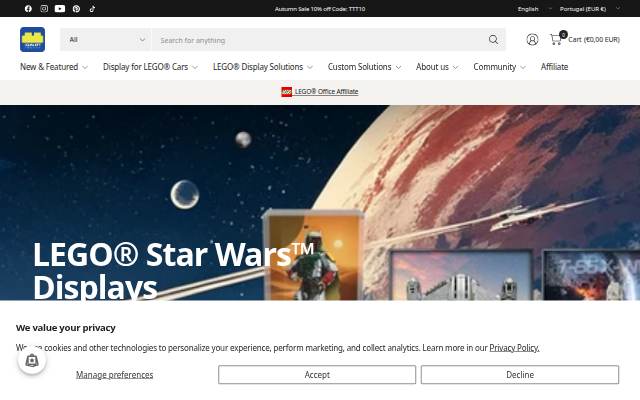Click the Boba Fett display case image

click(312, 255)
